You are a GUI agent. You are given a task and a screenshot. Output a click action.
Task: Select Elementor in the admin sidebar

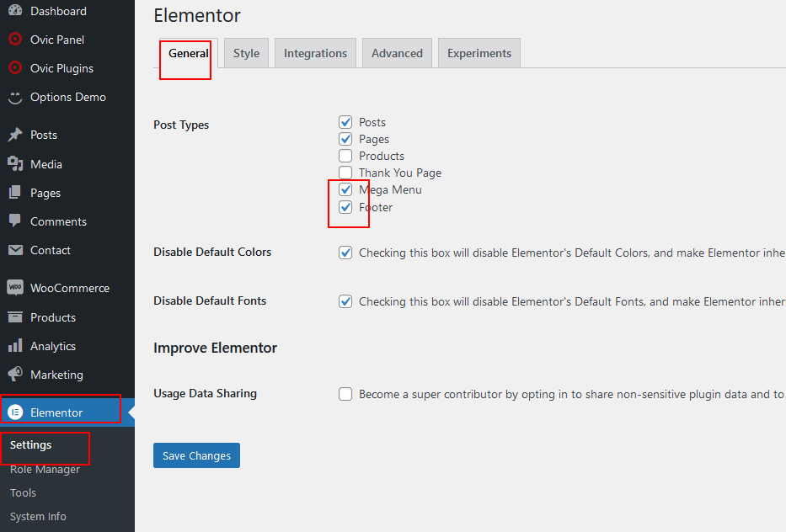point(67,412)
